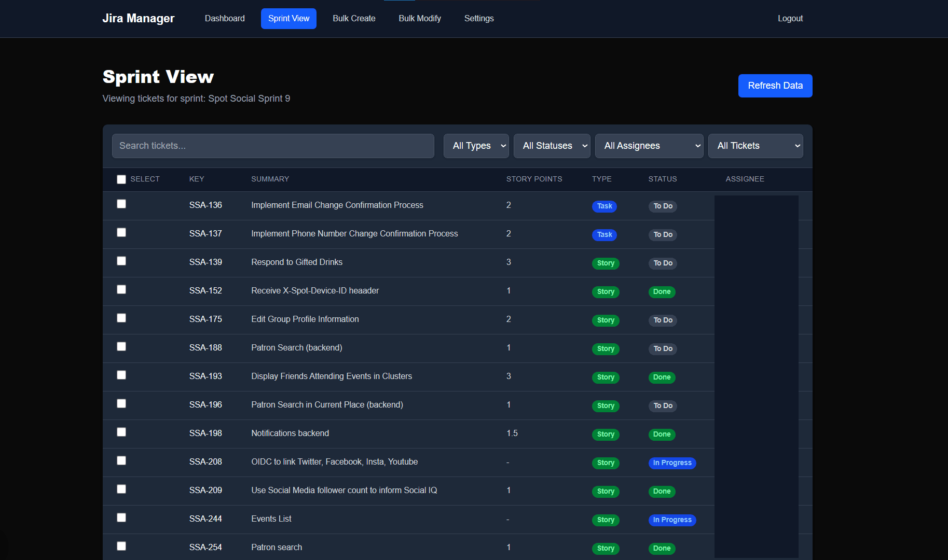Click summary 'Notifications backend'
The image size is (948, 560).
tap(290, 433)
